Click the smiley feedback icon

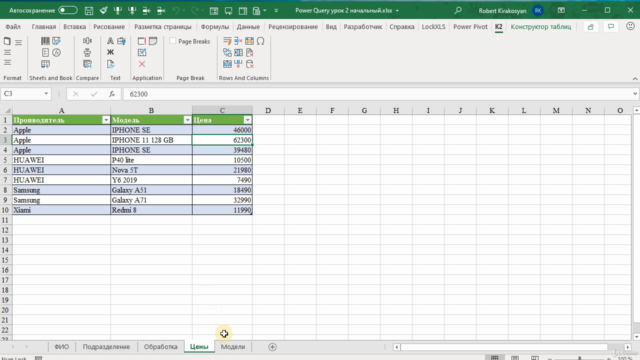click(630, 27)
